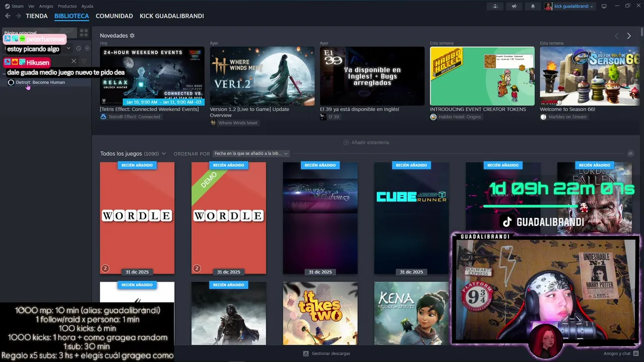Show previous Novedades items with the left arrow
The height and width of the screenshot is (362, 644).
click(x=616, y=36)
